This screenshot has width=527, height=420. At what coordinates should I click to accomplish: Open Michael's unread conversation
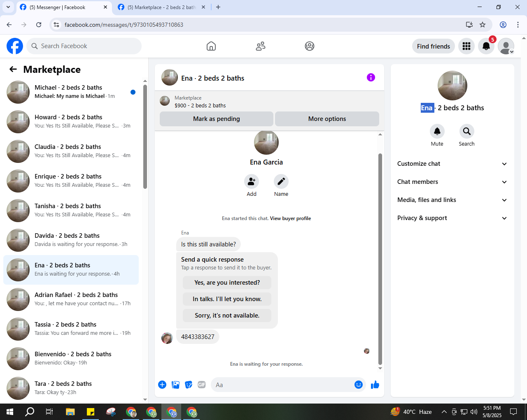click(71, 92)
